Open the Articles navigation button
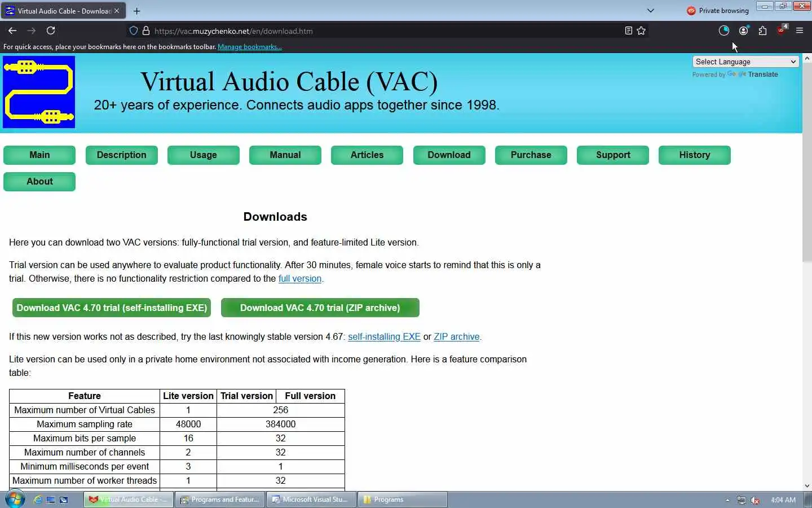 point(367,155)
